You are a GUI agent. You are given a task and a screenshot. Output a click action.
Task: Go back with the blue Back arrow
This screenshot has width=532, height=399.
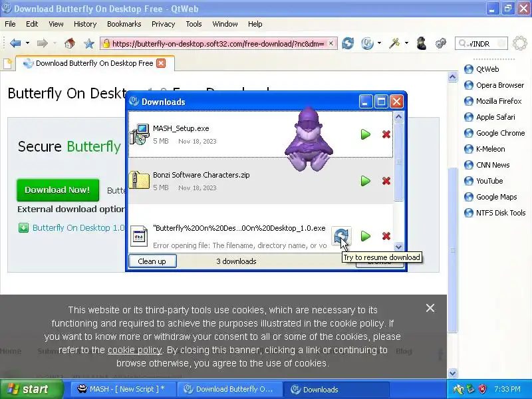coord(15,43)
